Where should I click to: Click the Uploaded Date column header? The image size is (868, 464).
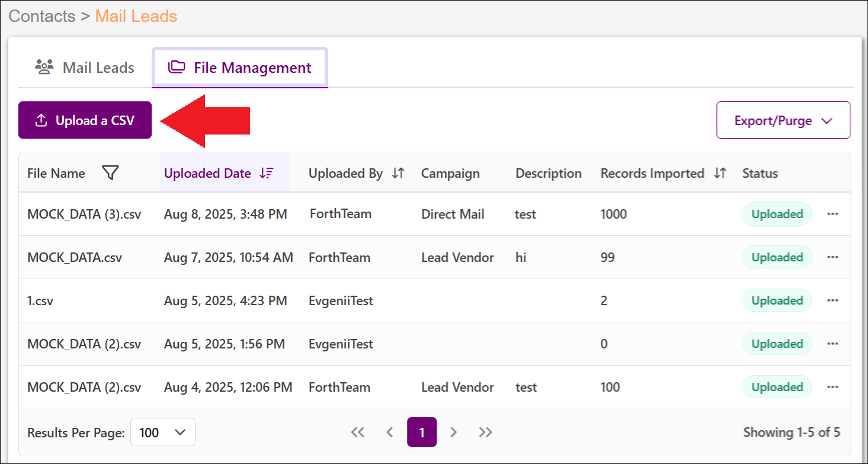(x=207, y=174)
